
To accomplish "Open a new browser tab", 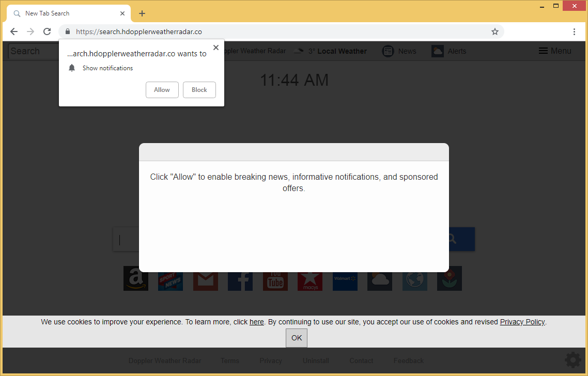I will pyautogui.click(x=142, y=13).
